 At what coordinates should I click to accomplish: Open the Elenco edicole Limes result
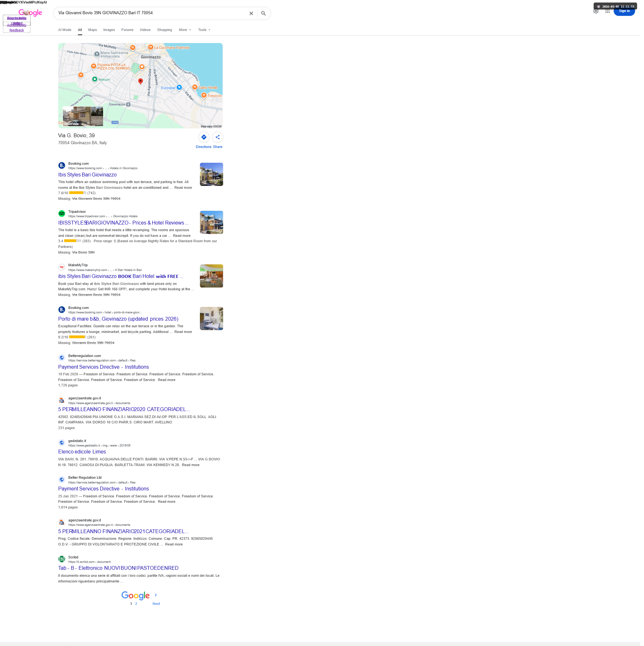click(83, 454)
